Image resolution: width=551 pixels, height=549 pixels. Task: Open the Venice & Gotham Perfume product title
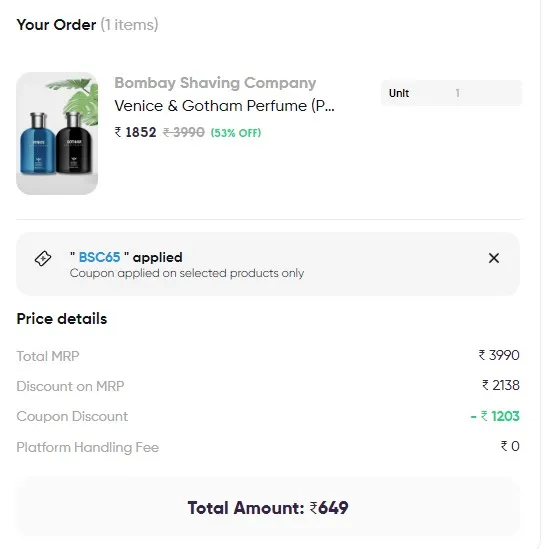(224, 106)
